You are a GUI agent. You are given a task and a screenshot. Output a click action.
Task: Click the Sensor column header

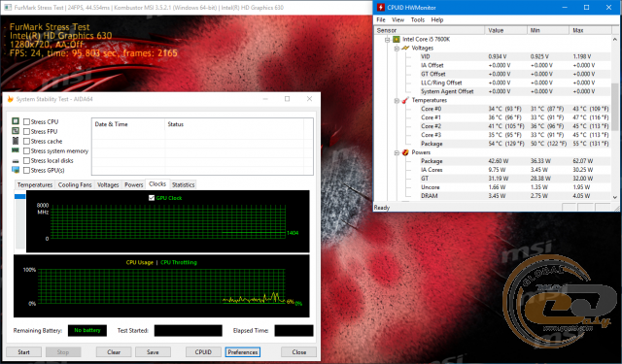(x=430, y=30)
